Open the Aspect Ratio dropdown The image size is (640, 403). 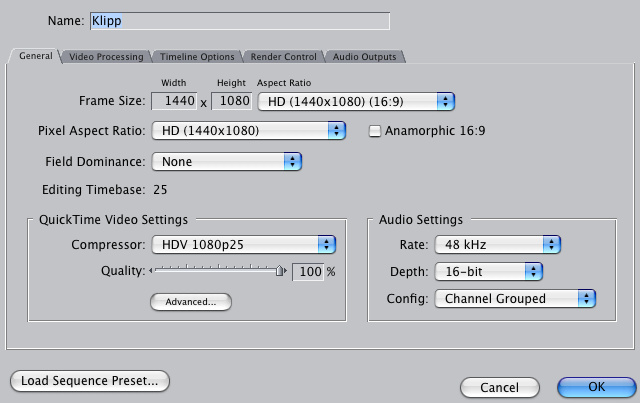click(x=356, y=101)
